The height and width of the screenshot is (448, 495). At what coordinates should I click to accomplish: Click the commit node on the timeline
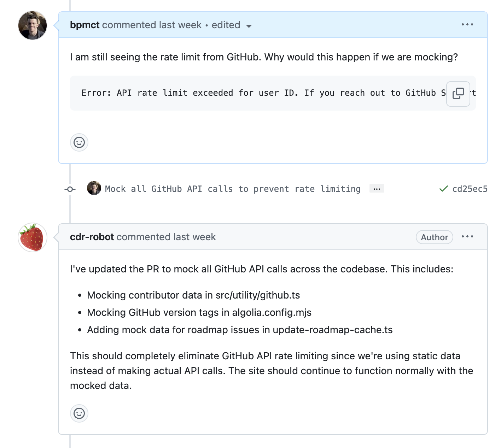point(70,189)
